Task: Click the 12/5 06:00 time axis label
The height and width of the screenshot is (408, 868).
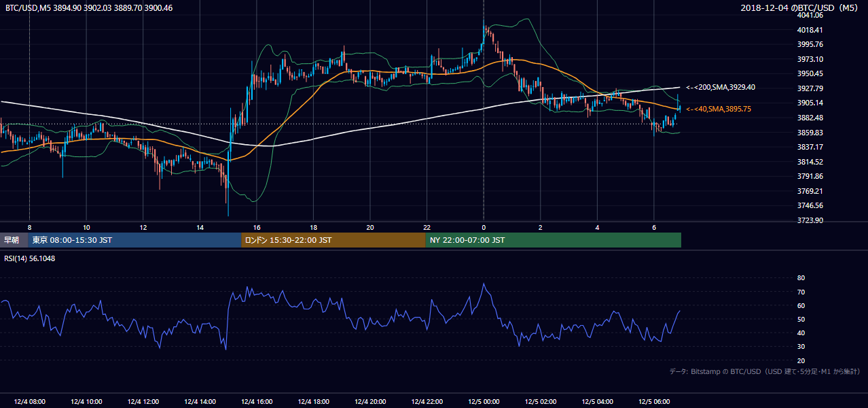Action: click(x=654, y=402)
